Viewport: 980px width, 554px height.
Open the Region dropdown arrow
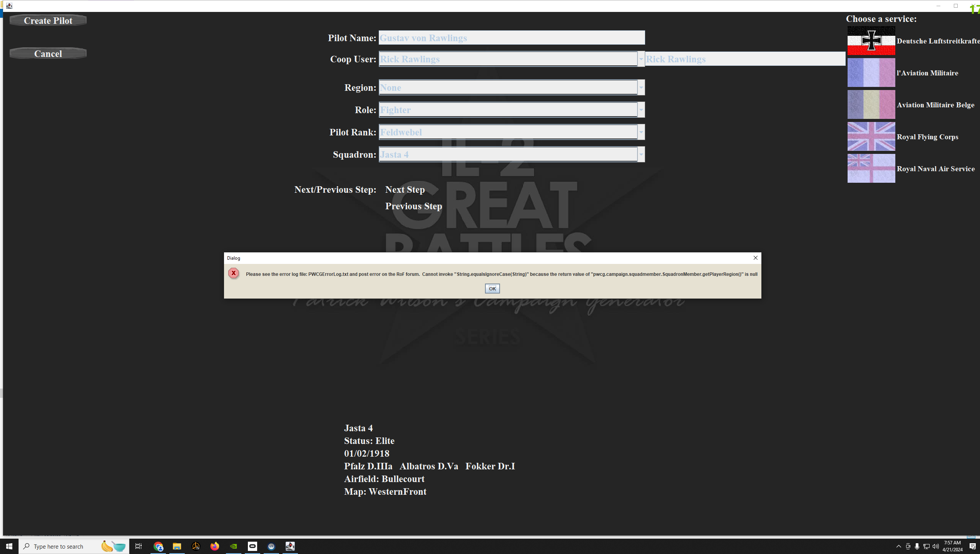pyautogui.click(x=641, y=88)
